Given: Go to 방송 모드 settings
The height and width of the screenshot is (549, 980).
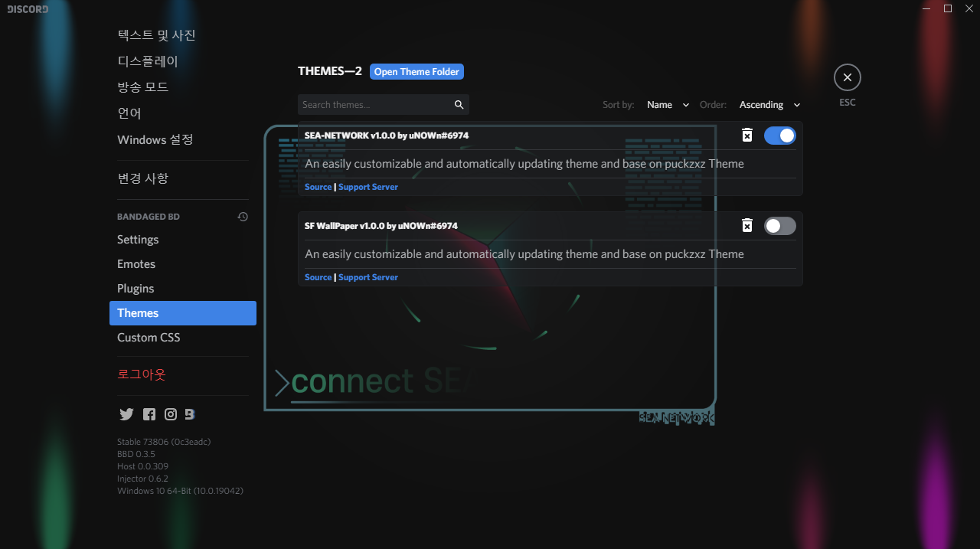Looking at the screenshot, I should (183, 87).
